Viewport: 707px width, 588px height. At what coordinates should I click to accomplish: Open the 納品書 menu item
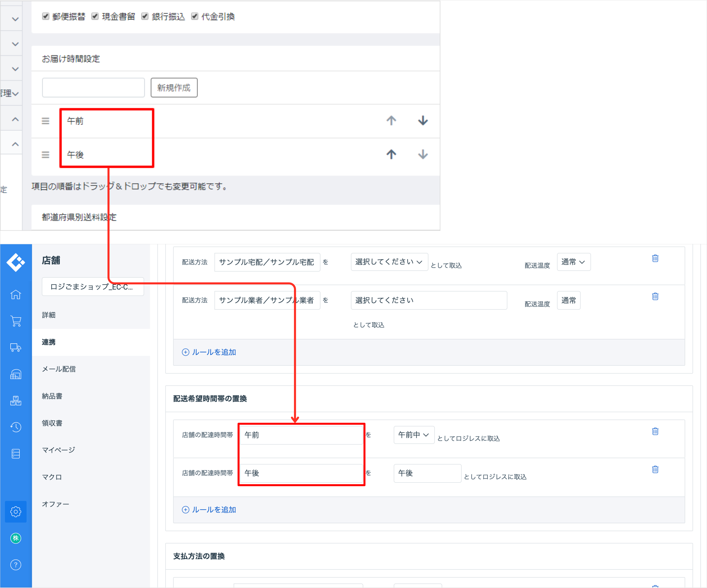(x=52, y=396)
